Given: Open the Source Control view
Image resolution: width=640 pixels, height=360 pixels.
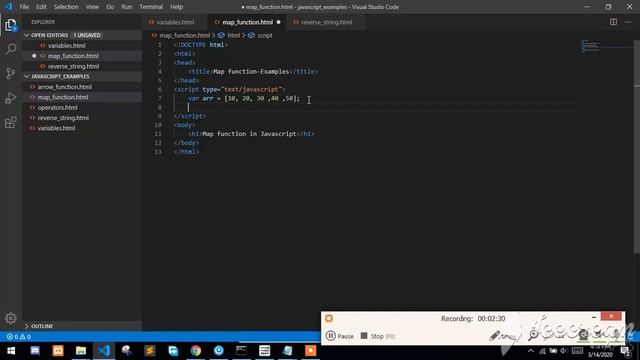Looking at the screenshot, I should [x=11, y=73].
